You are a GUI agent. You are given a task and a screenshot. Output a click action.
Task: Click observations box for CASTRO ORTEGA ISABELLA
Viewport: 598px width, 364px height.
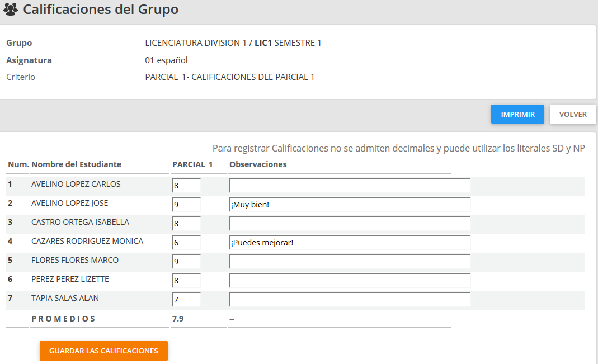[350, 224]
